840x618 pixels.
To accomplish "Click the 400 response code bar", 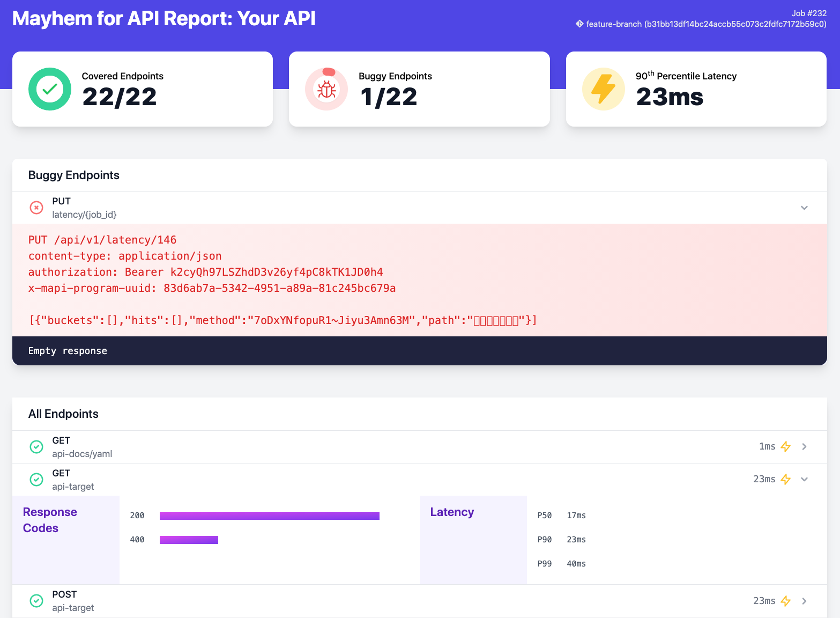I will point(189,540).
